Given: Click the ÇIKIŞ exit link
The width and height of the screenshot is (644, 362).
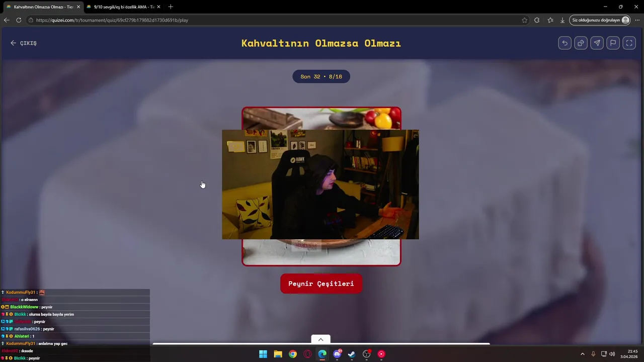Looking at the screenshot, I should tap(24, 43).
